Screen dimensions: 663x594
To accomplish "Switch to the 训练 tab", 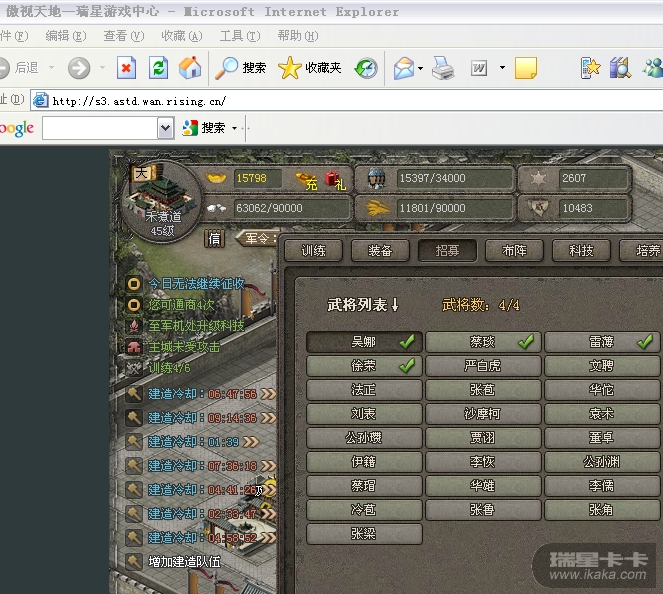I will 313,250.
